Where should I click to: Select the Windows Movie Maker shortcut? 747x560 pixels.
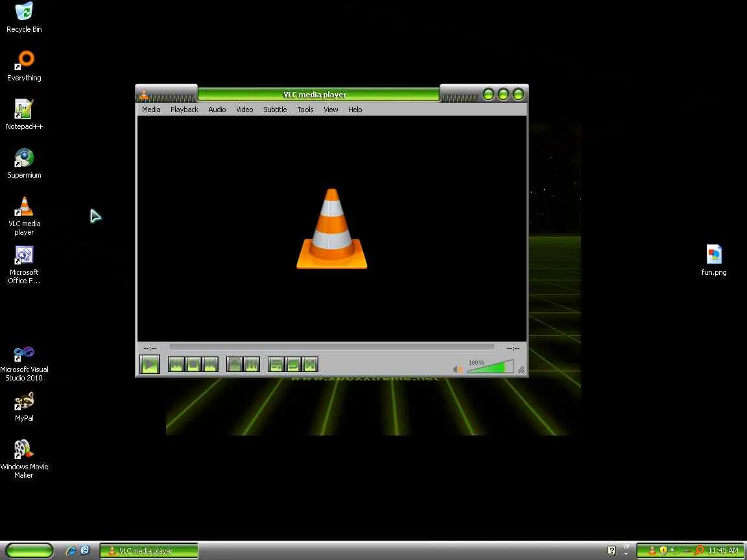click(x=24, y=459)
